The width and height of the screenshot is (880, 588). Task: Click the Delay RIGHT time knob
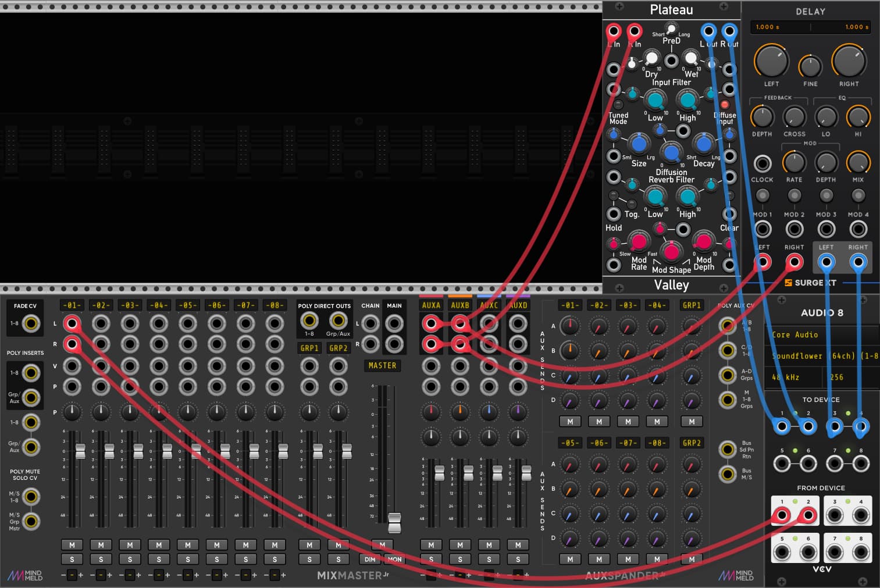(x=849, y=61)
